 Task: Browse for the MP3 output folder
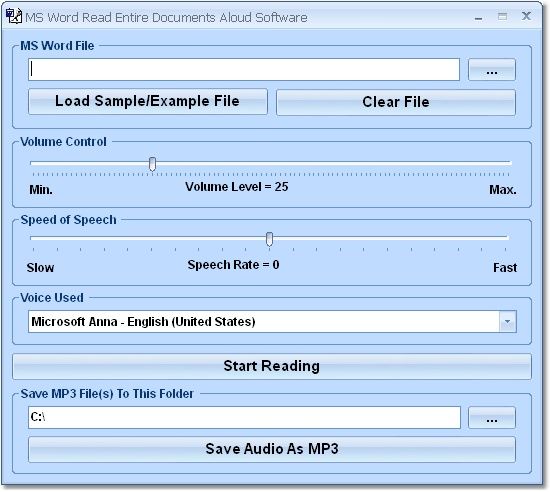pyautogui.click(x=492, y=418)
